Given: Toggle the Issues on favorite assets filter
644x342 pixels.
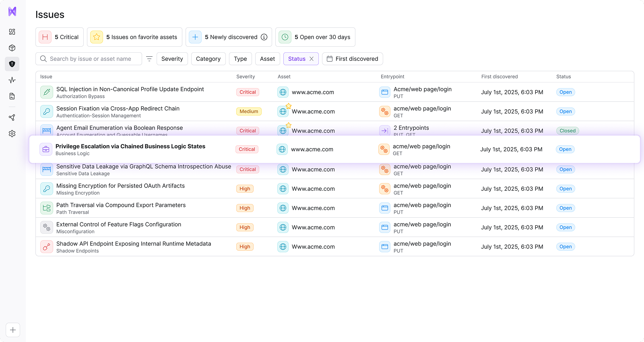Looking at the screenshot, I should click(134, 37).
